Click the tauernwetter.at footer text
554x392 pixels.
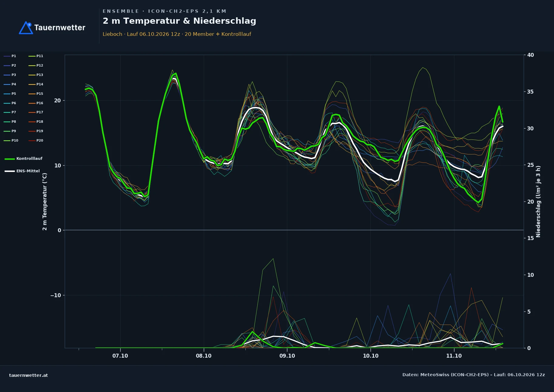[x=29, y=375]
